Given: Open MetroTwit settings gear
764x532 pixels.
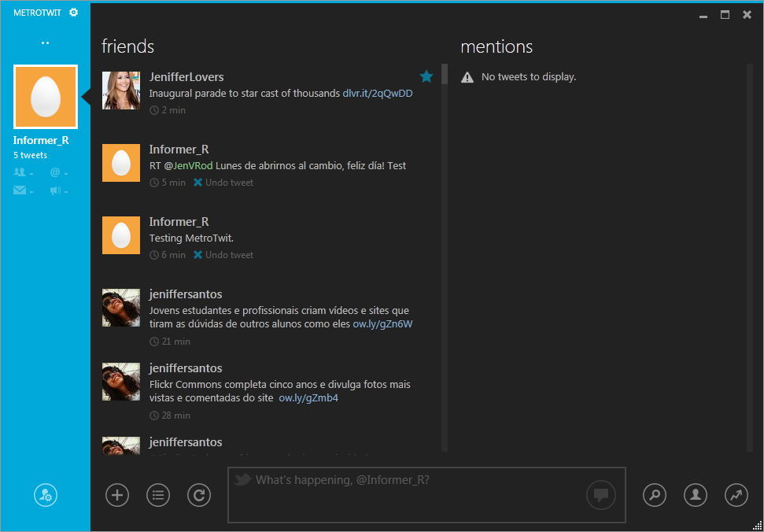Looking at the screenshot, I should tap(73, 12).
